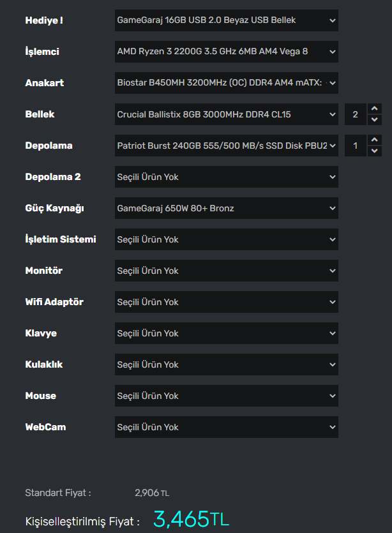Viewport: 392px width, 533px height.
Task: Open the Hediye I dropdown
Action: (226, 20)
